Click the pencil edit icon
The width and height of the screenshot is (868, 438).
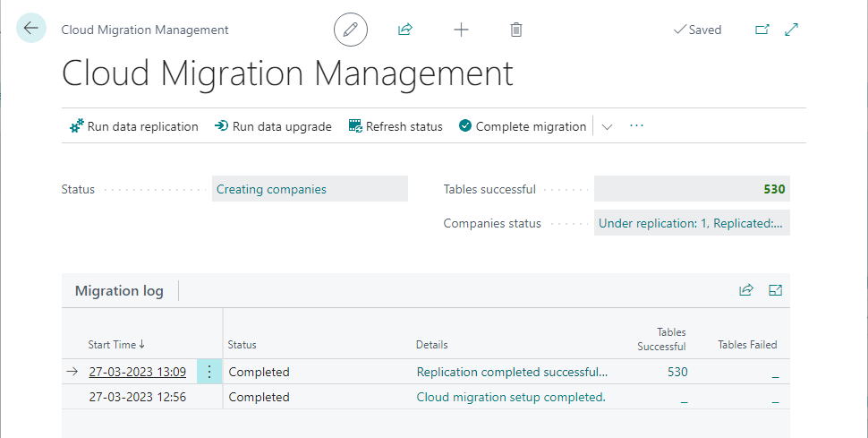[351, 30]
